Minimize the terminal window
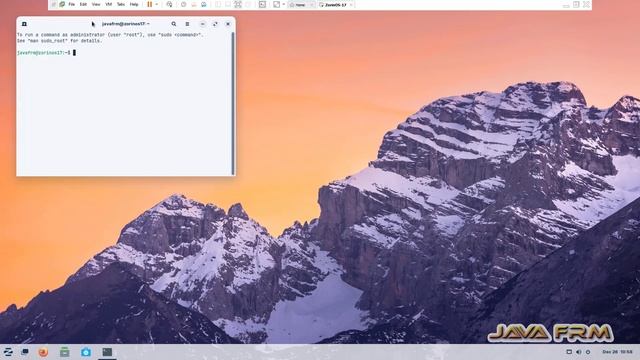The image size is (640, 360). pyautogui.click(x=202, y=24)
